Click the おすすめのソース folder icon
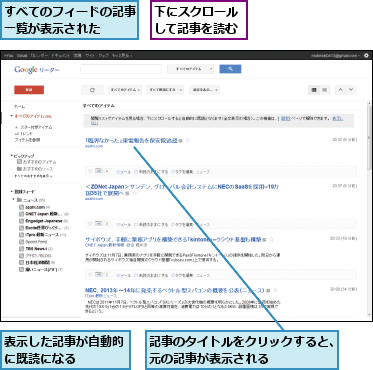 point(19,169)
